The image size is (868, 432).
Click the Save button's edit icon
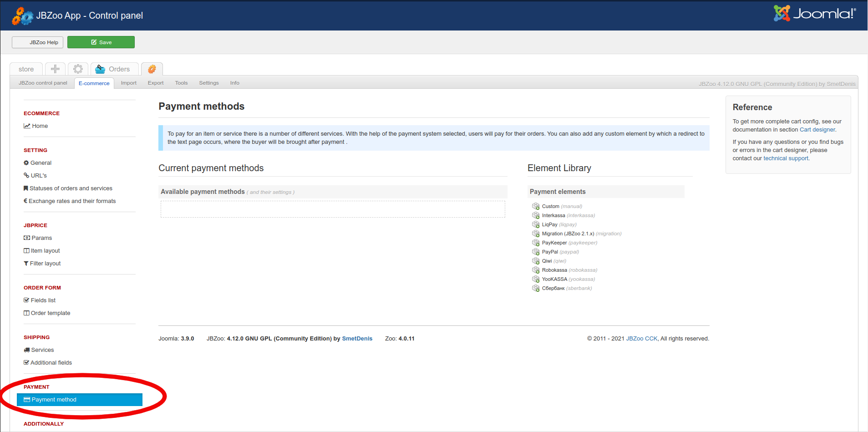(94, 42)
